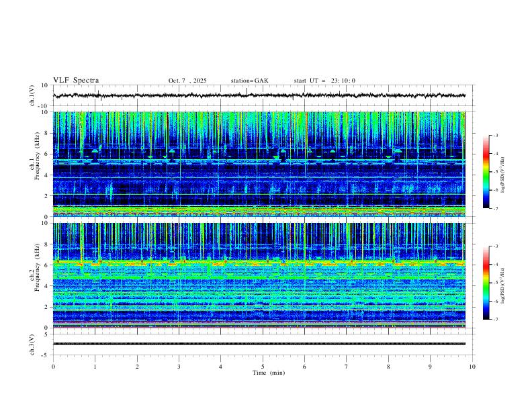Click time axis tick label '10'
Viewport: 532px width, 411px height.
click(472, 367)
